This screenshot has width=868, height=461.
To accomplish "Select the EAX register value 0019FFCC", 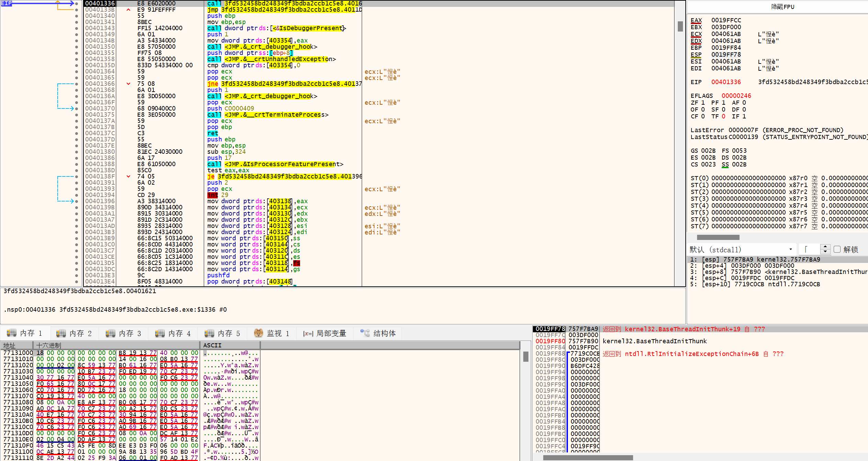I will point(726,20).
